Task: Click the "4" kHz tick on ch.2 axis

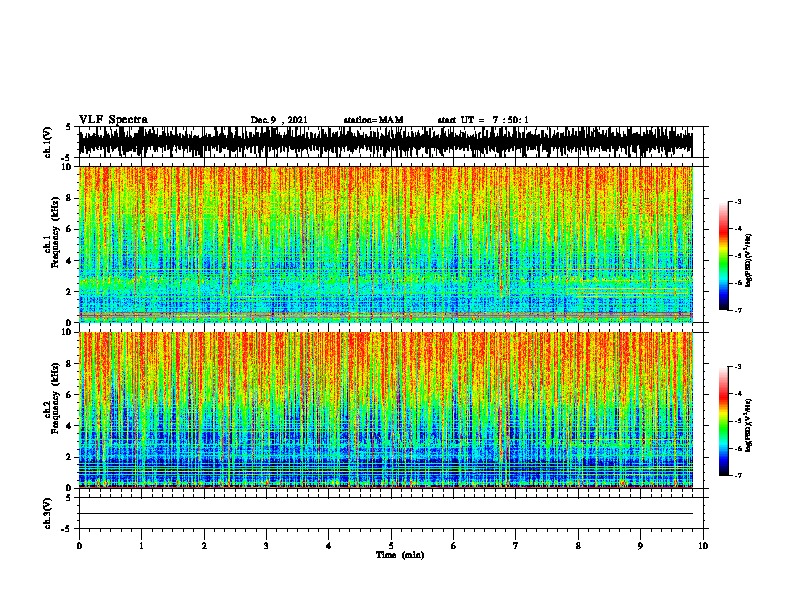Action: [x=70, y=426]
